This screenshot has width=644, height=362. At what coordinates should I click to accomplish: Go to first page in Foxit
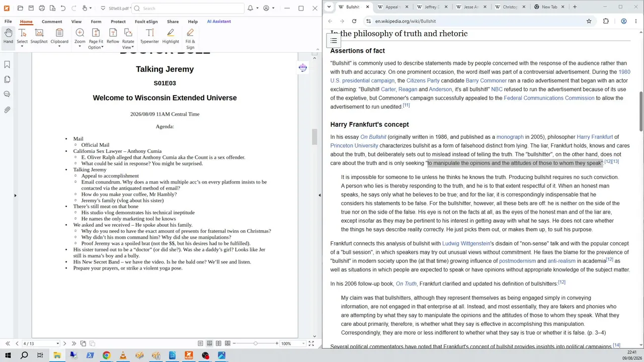click(x=8, y=343)
